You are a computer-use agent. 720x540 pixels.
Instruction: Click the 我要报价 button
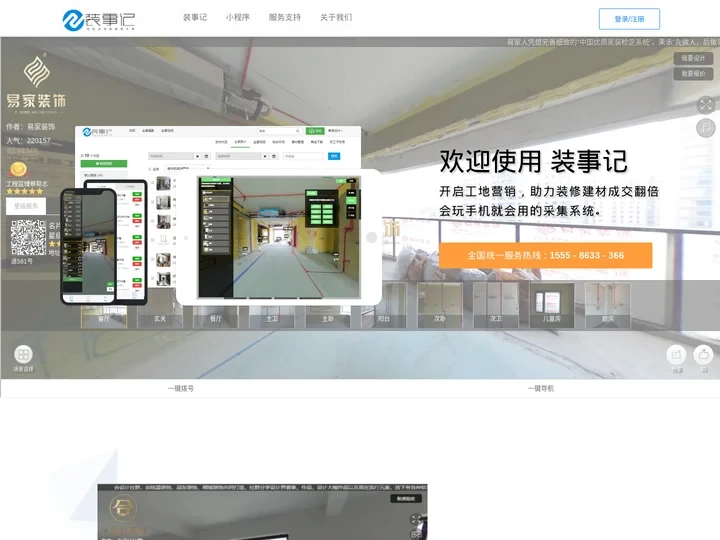pos(693,73)
